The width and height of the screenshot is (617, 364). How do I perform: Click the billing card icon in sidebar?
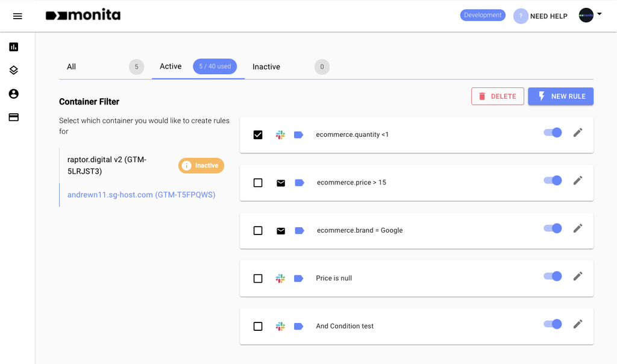pyautogui.click(x=13, y=117)
